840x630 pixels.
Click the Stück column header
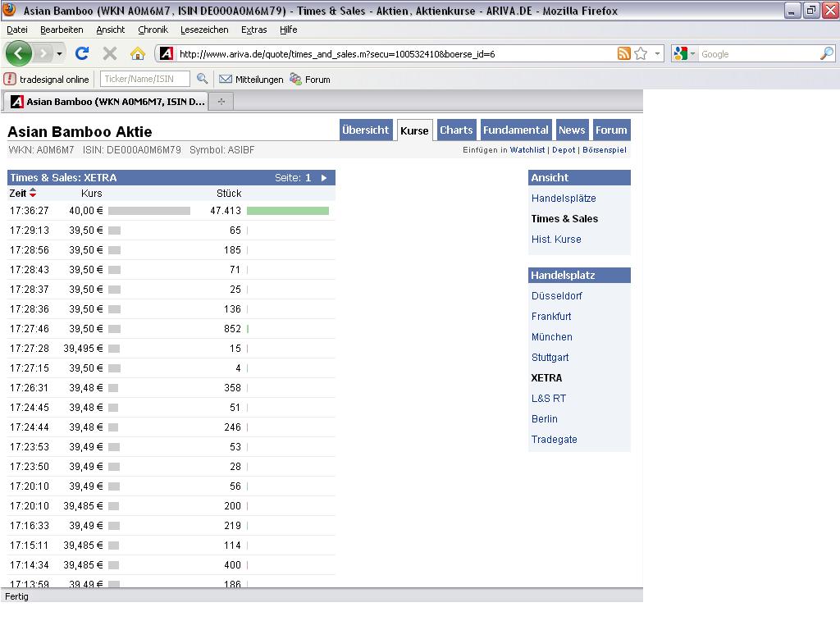229,194
